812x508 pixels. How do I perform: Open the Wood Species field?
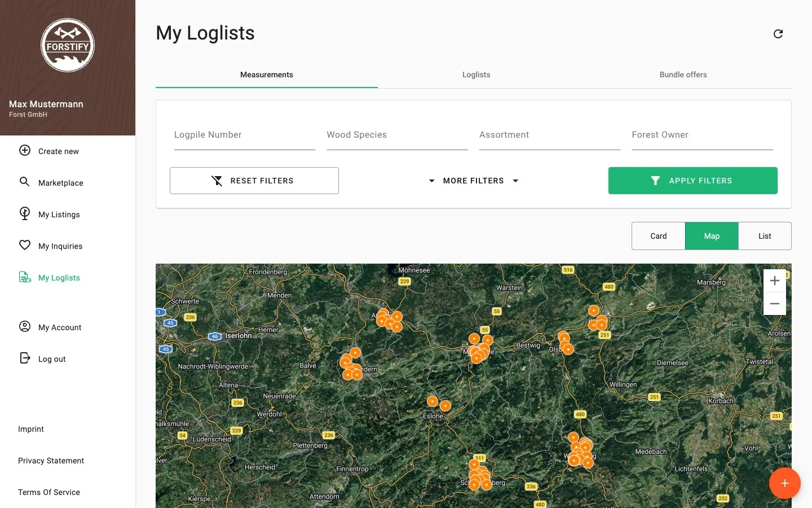pos(398,135)
